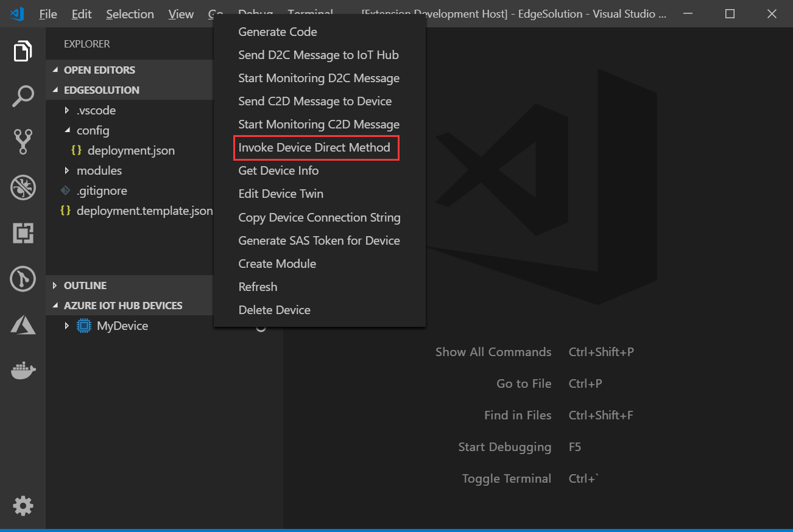Choose Generate Code from context menu
Screen dimensions: 793x532
click(x=319, y=32)
